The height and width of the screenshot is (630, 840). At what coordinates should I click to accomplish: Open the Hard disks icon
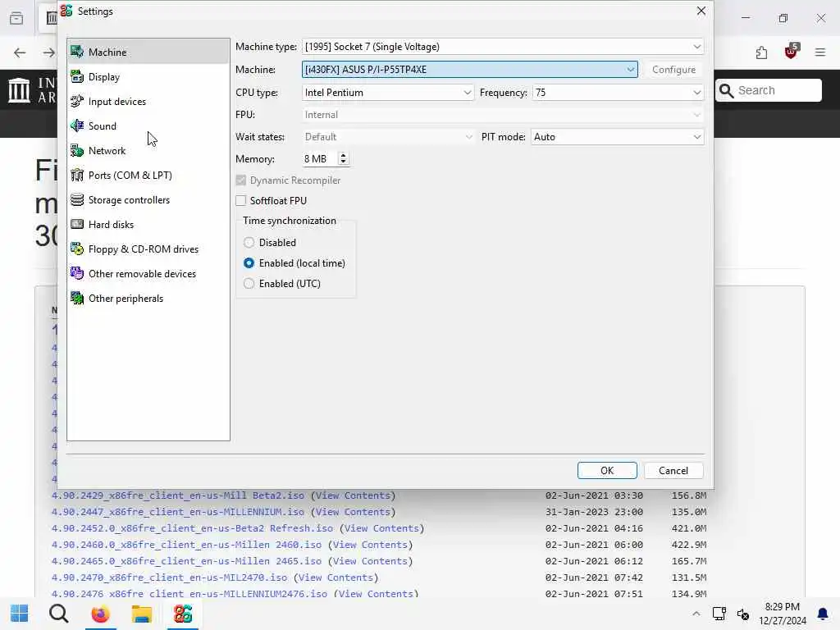(77, 225)
